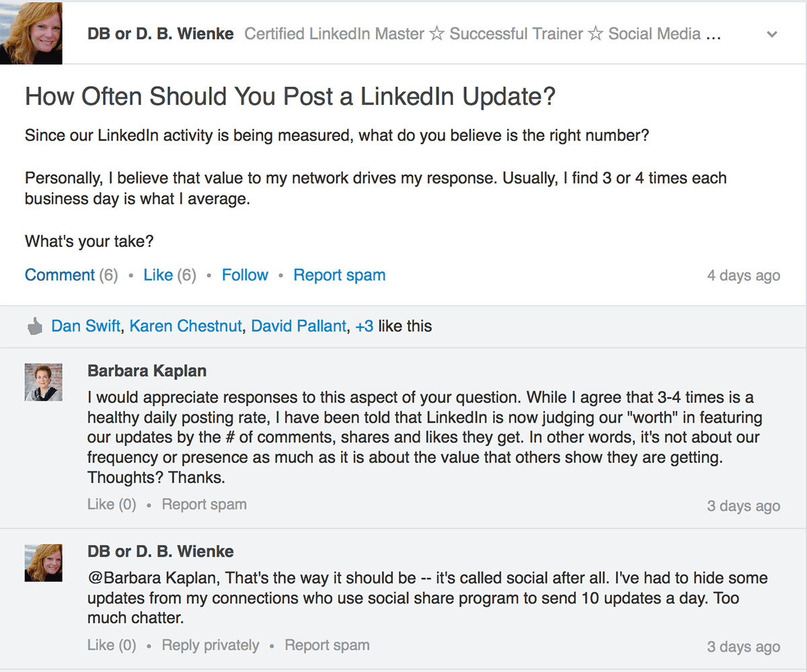This screenshot has width=807, height=672.
Task: Show the +3 other people who liked
Action: point(364,327)
